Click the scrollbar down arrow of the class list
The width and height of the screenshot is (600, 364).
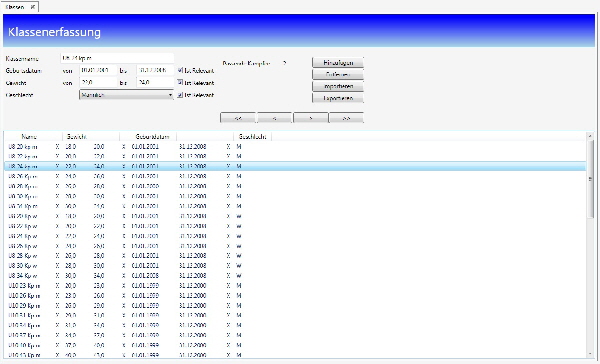590,354
